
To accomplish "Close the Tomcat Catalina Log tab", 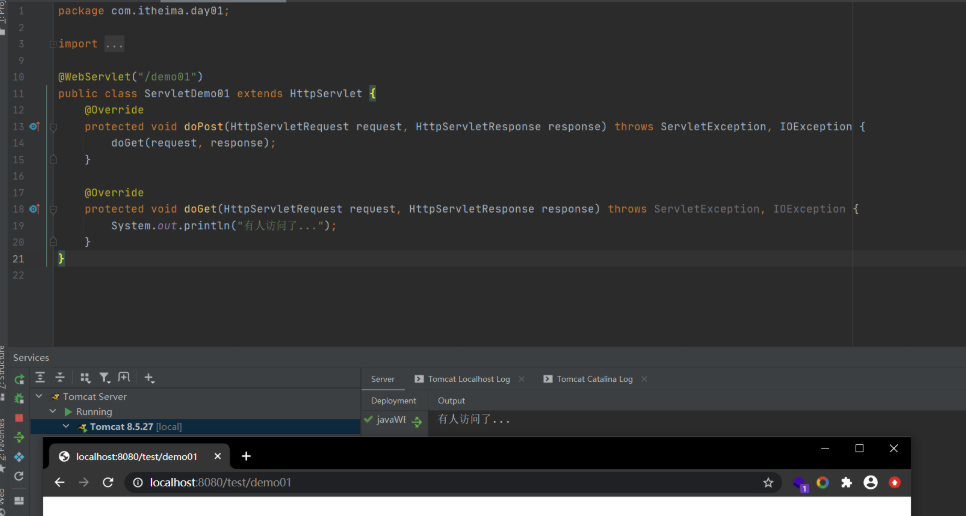I will pos(644,379).
